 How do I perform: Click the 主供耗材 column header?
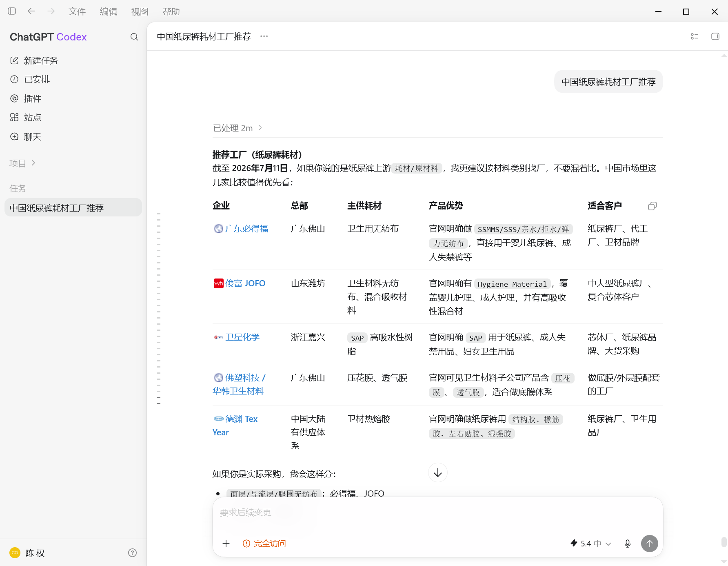click(x=364, y=206)
